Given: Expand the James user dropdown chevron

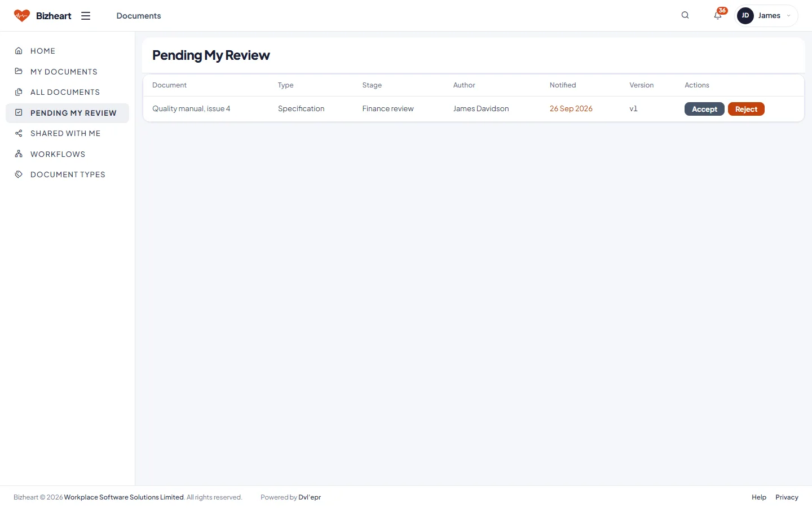Looking at the screenshot, I should click(x=788, y=16).
